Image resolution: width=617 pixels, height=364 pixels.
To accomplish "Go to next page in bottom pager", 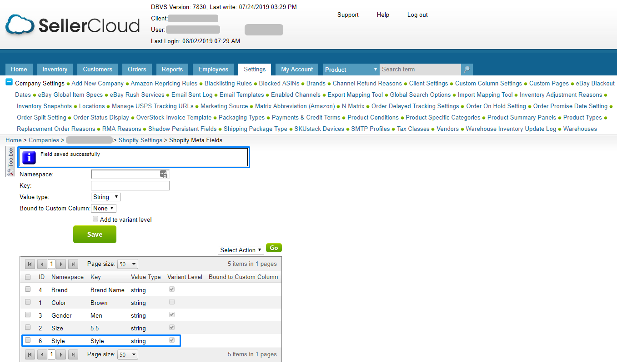I will (x=61, y=354).
